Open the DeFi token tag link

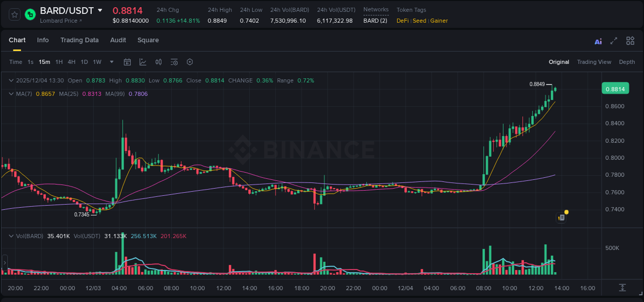pos(402,21)
